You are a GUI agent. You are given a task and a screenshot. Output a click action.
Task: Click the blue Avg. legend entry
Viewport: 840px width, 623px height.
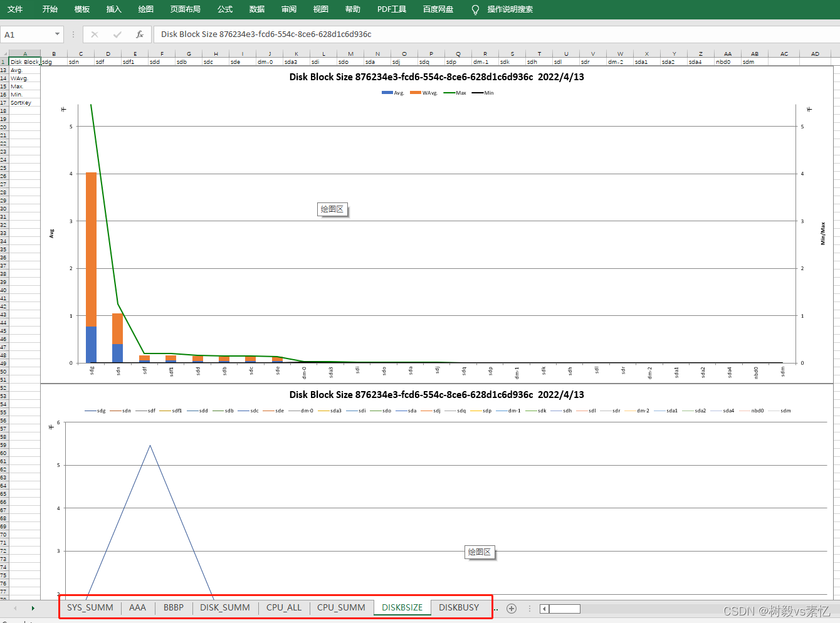click(393, 93)
